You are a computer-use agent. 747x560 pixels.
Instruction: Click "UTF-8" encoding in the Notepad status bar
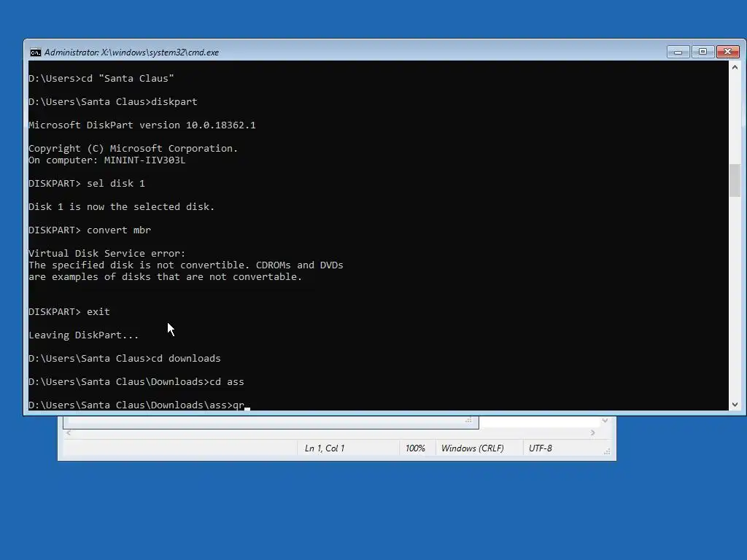coord(541,448)
